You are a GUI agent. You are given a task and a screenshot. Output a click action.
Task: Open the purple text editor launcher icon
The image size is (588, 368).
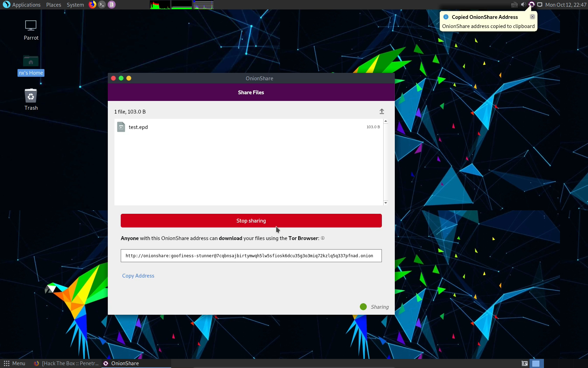[x=112, y=5]
